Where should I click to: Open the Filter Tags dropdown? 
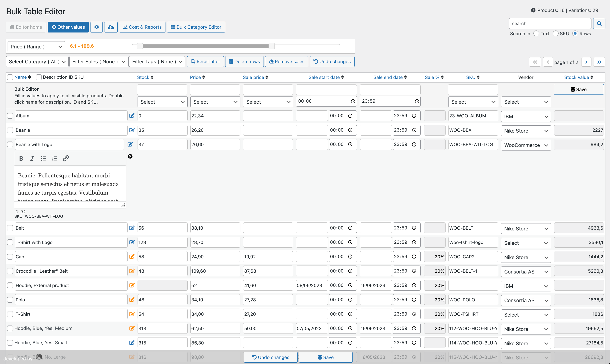(157, 62)
